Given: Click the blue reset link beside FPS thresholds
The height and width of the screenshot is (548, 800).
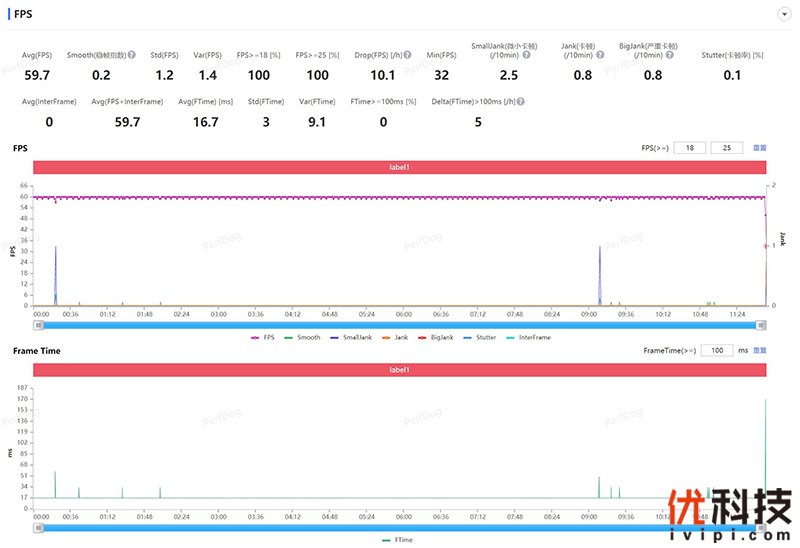Looking at the screenshot, I should (x=760, y=147).
